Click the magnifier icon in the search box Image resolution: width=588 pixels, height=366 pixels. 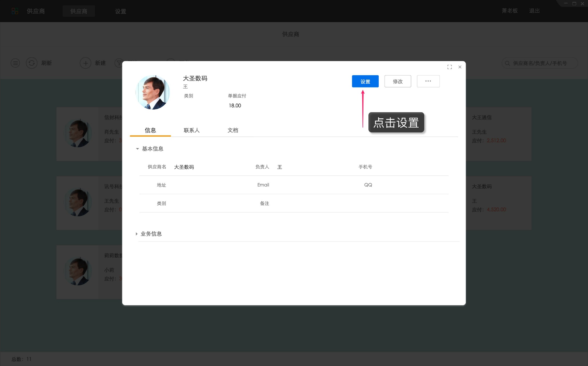[507, 63]
